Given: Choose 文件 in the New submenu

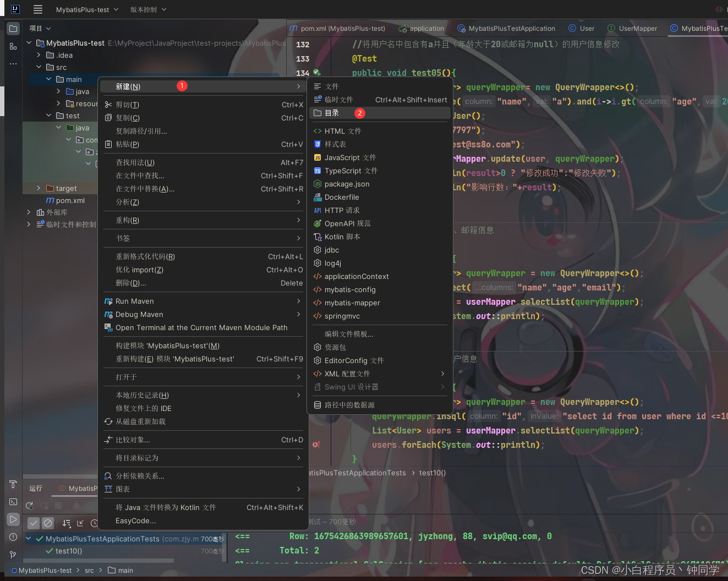Looking at the screenshot, I should 380,86.
